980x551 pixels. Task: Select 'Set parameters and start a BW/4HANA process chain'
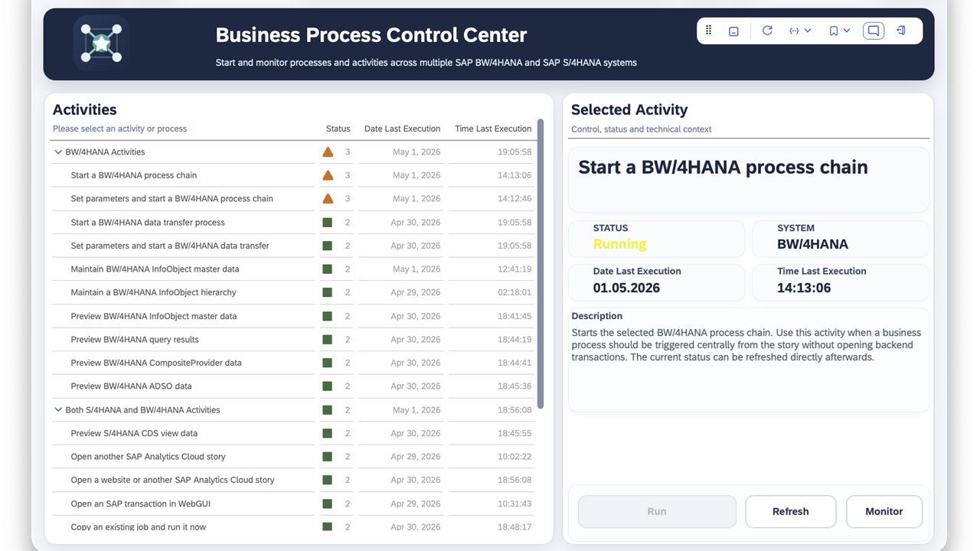(x=172, y=199)
